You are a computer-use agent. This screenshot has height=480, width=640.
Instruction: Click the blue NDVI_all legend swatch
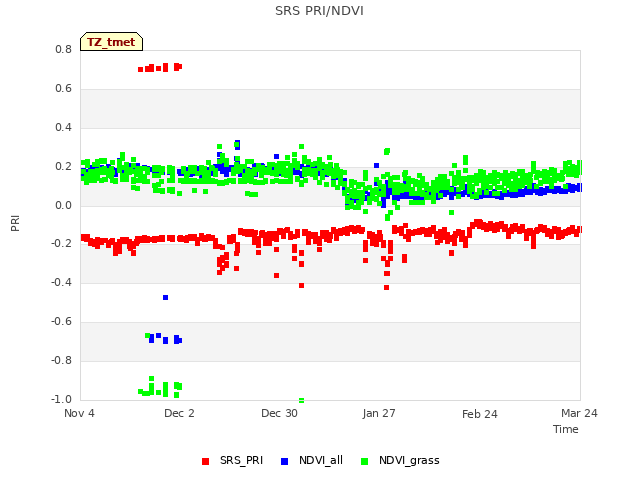coord(284,461)
